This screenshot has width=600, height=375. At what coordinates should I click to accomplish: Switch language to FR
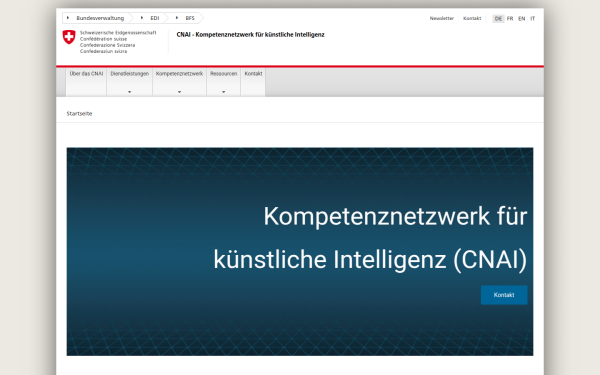coord(510,18)
